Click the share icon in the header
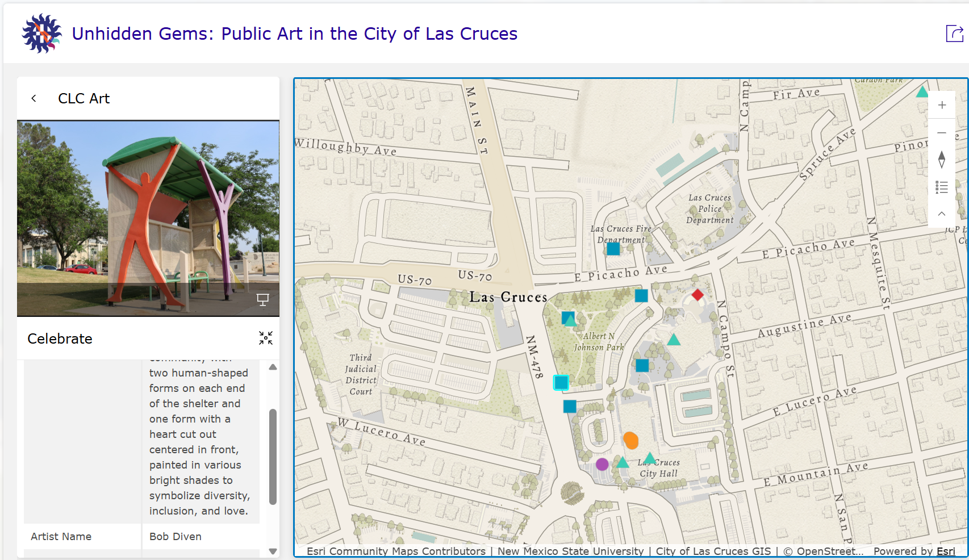 tap(954, 34)
